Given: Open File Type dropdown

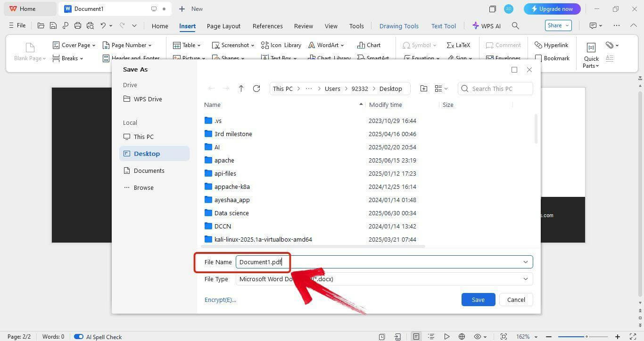Looking at the screenshot, I should click(x=384, y=279).
